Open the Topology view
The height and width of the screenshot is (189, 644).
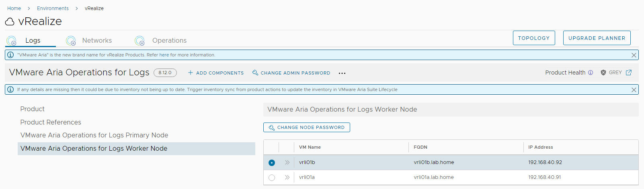point(533,38)
